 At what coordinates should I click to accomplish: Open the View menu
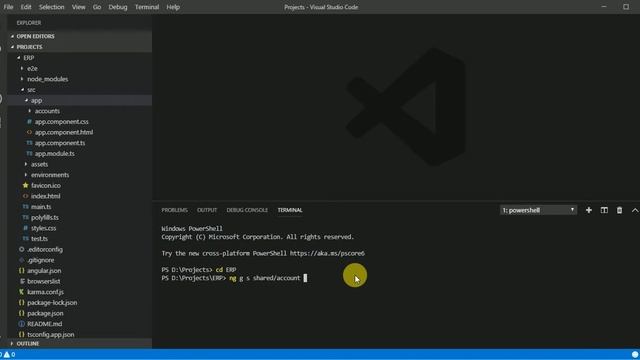(78, 7)
